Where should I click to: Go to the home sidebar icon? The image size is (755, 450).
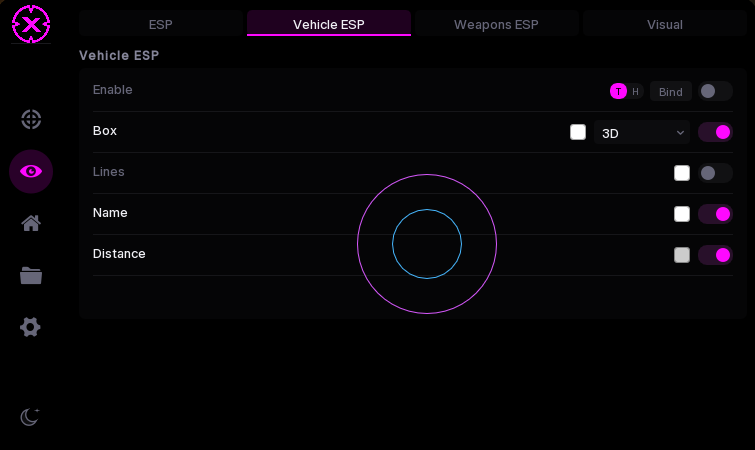pos(31,223)
